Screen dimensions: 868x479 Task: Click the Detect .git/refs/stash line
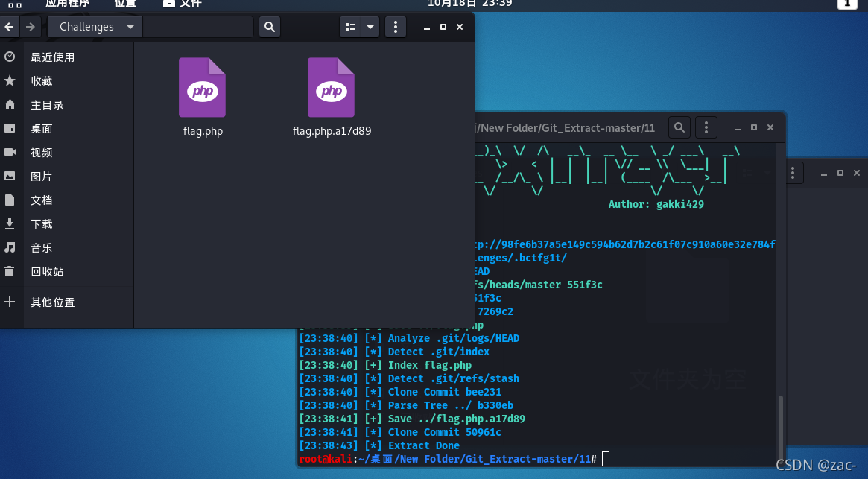pyautogui.click(x=409, y=378)
